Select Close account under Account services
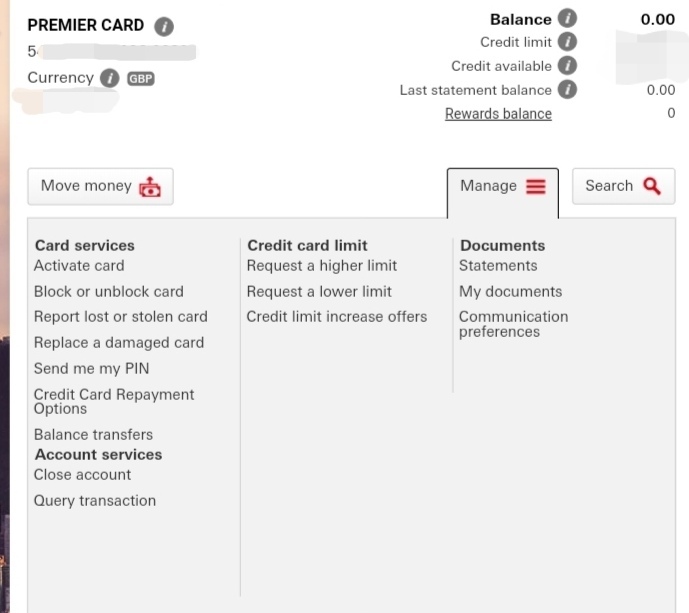The image size is (689, 613). [x=82, y=475]
